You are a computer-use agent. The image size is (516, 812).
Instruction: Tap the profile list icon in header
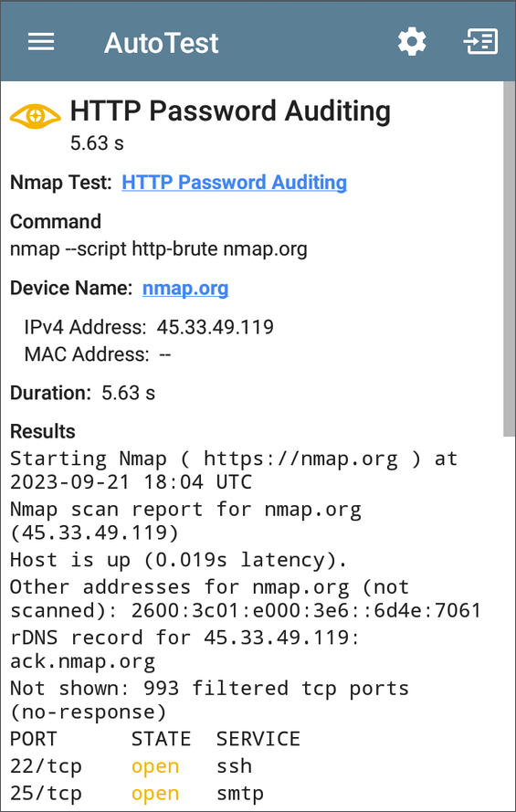(x=480, y=42)
